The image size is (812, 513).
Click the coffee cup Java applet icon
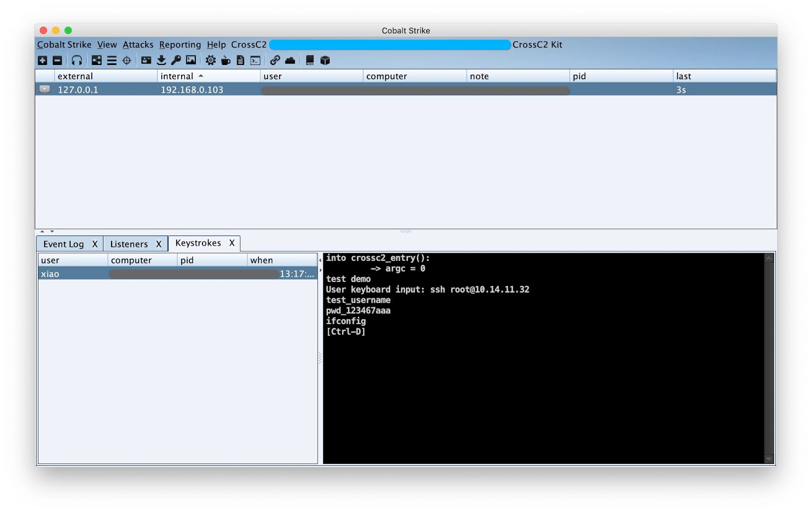click(x=226, y=60)
